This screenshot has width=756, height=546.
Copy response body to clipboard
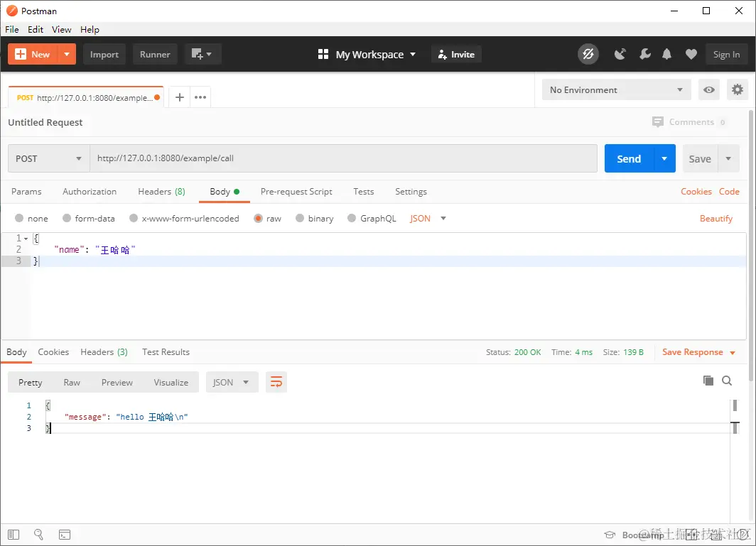(x=708, y=381)
